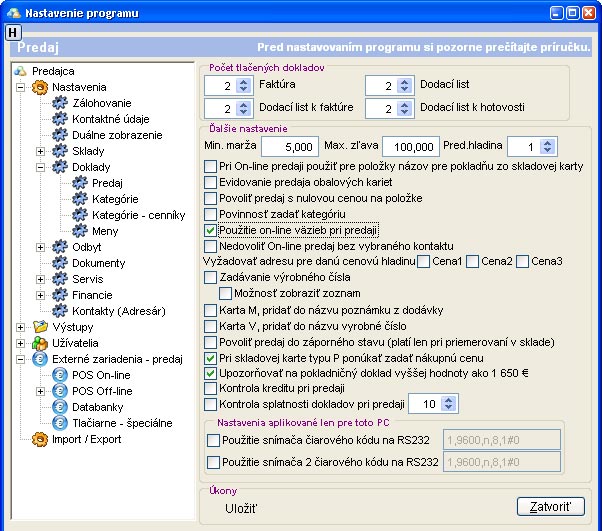Open Tlačiarne - špeciálne settings item
Viewport: 602px width, 531px height.
pos(121,423)
